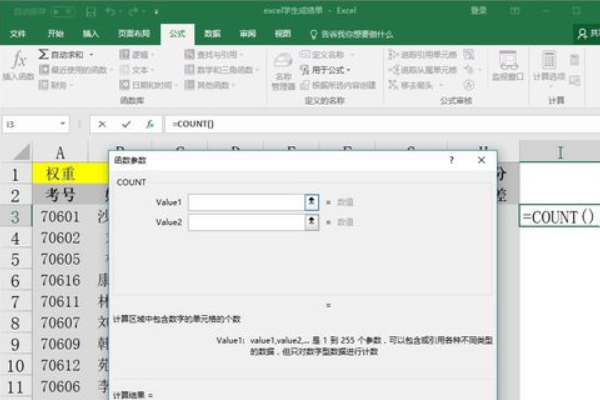Open the Use in Formula menu

325,70
